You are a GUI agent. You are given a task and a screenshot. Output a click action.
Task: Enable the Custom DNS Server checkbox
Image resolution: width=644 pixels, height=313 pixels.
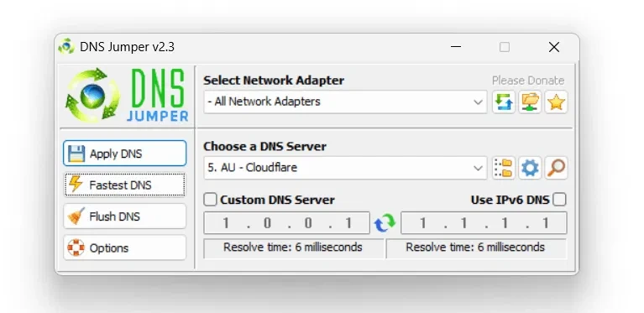pos(210,200)
